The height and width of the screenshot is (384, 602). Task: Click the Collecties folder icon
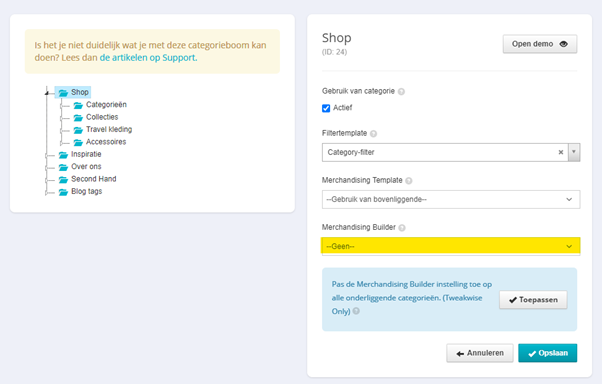(78, 117)
